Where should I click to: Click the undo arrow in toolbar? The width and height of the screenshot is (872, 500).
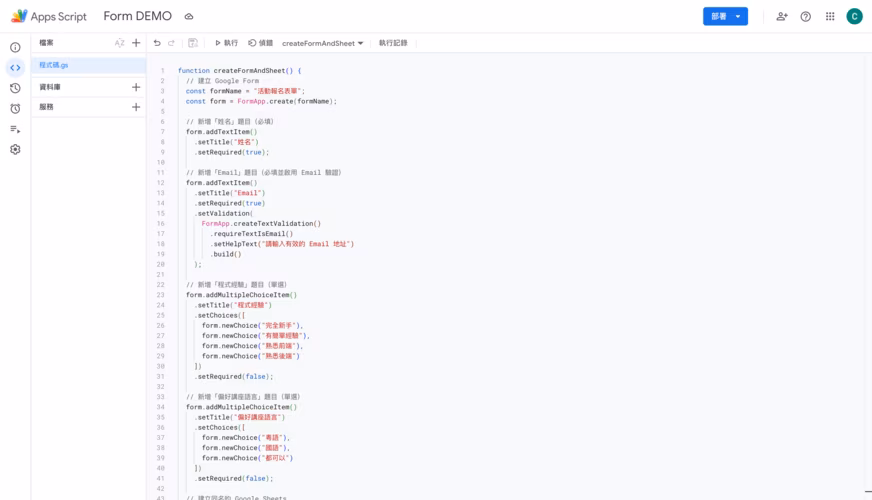157,43
